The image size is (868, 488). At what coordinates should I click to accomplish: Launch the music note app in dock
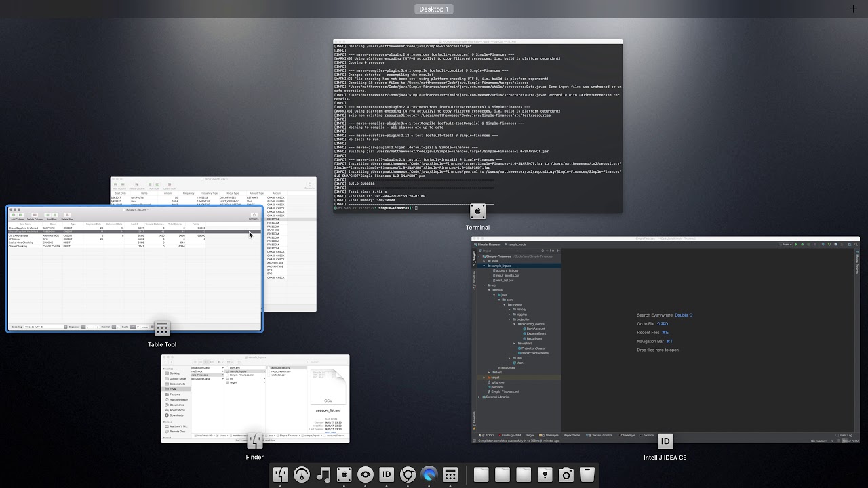click(323, 475)
